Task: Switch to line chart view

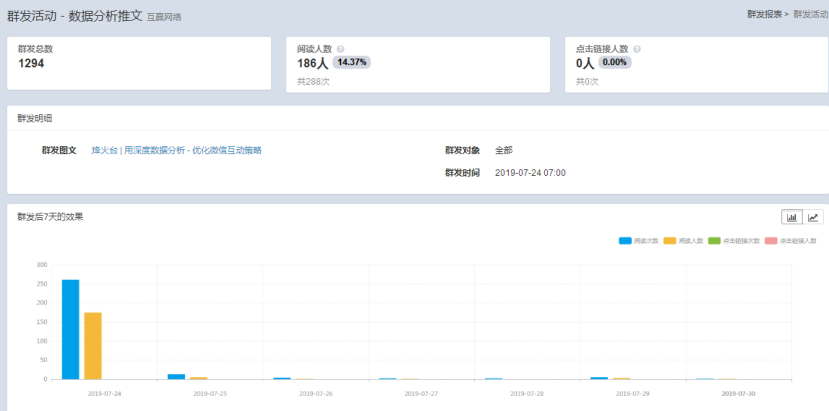Action: click(x=813, y=217)
